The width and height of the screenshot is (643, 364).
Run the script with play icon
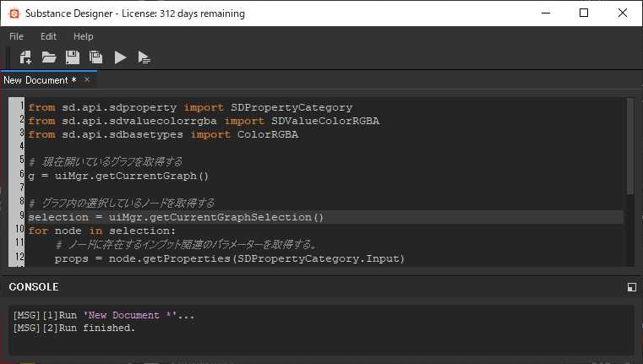coord(120,57)
